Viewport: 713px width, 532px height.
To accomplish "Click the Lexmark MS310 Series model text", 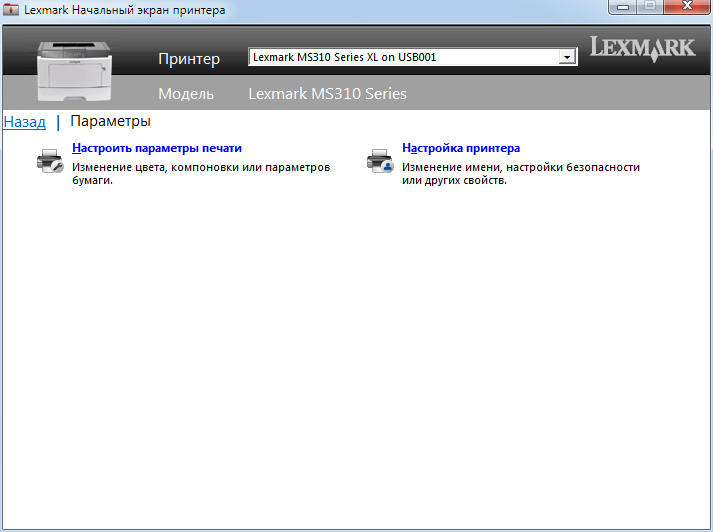I will click(327, 94).
